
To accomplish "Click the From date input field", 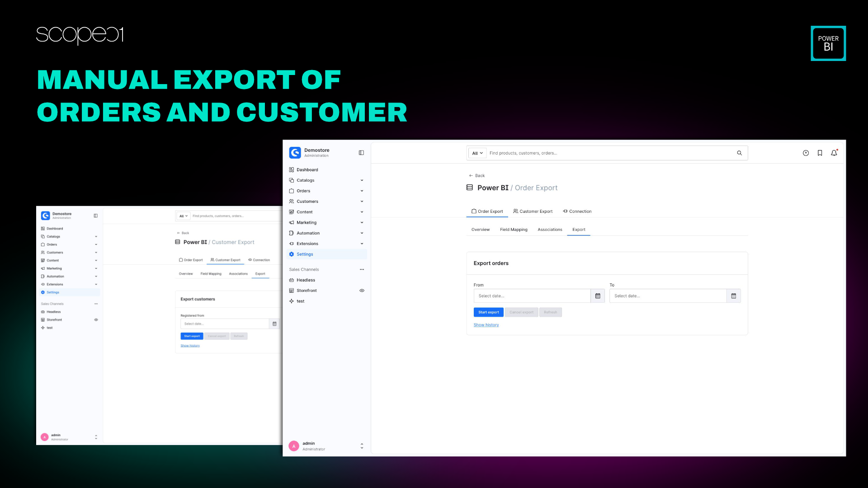I will (x=532, y=296).
